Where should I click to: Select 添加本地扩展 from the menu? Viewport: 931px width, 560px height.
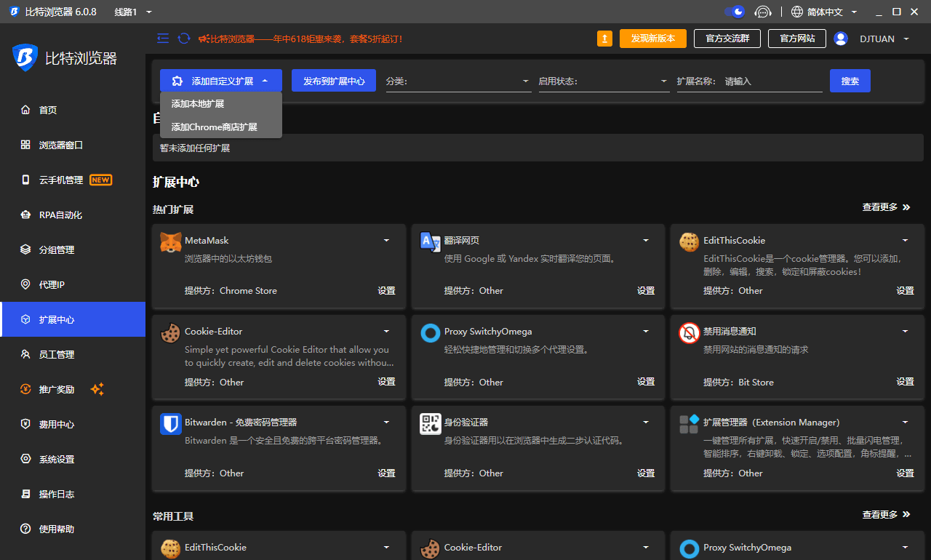(198, 104)
